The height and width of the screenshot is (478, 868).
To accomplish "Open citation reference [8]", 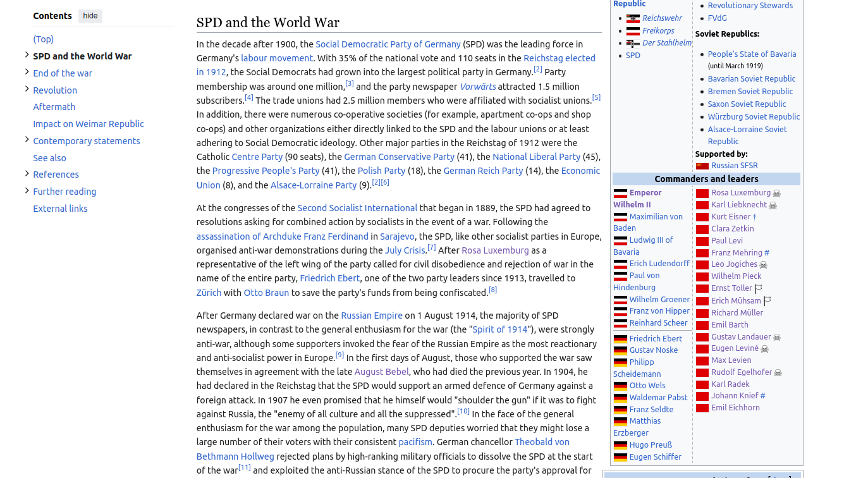I will pyautogui.click(x=493, y=290).
